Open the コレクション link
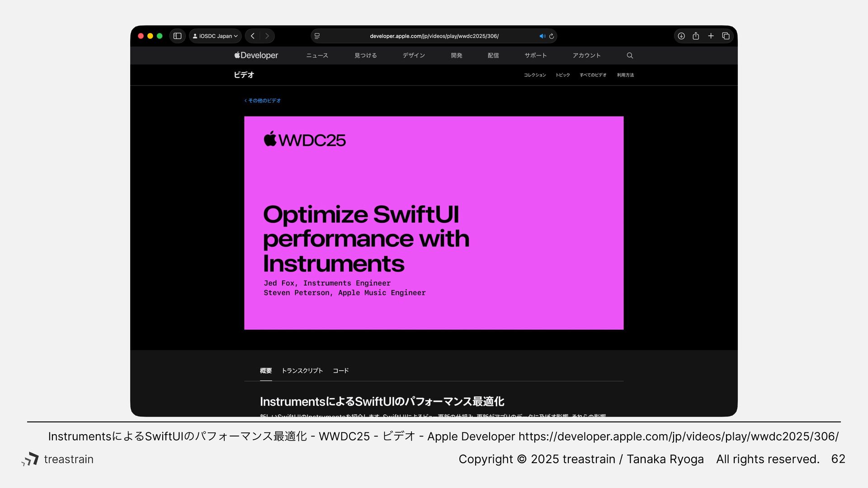Screen dimensions: 868x488 click(x=535, y=75)
